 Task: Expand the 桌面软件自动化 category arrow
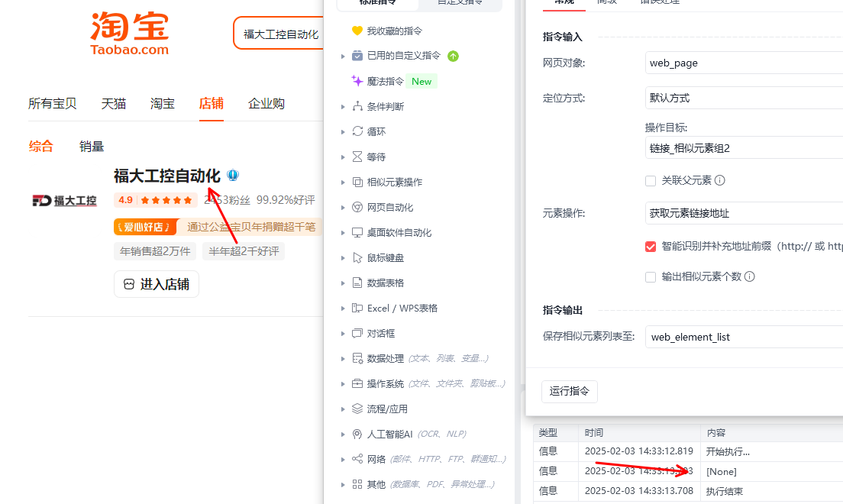343,233
